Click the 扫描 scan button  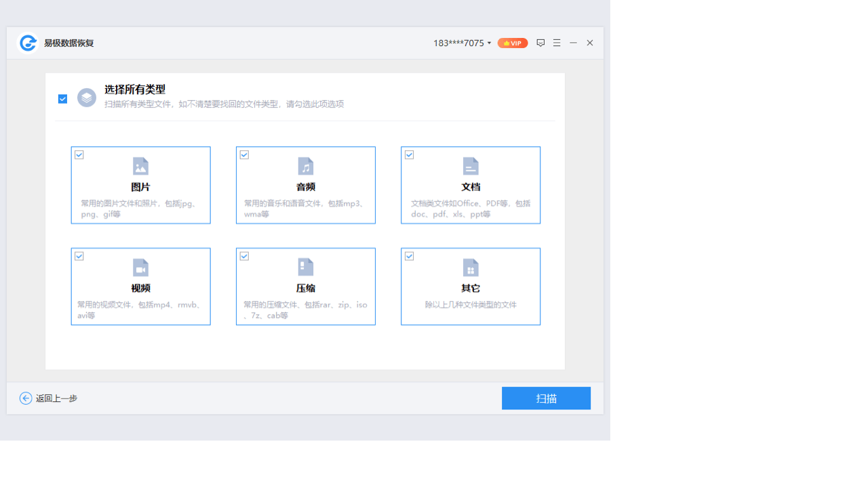point(546,398)
